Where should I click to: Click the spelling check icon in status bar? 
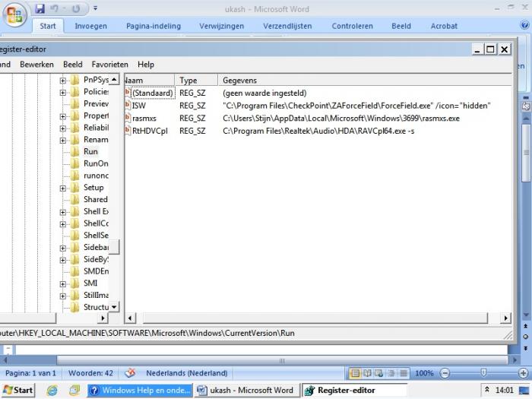pos(130,373)
